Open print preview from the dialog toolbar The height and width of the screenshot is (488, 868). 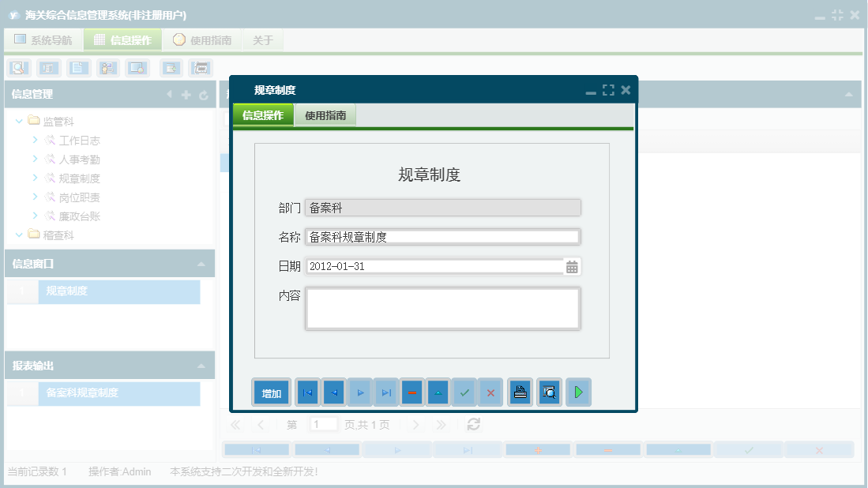[549, 392]
